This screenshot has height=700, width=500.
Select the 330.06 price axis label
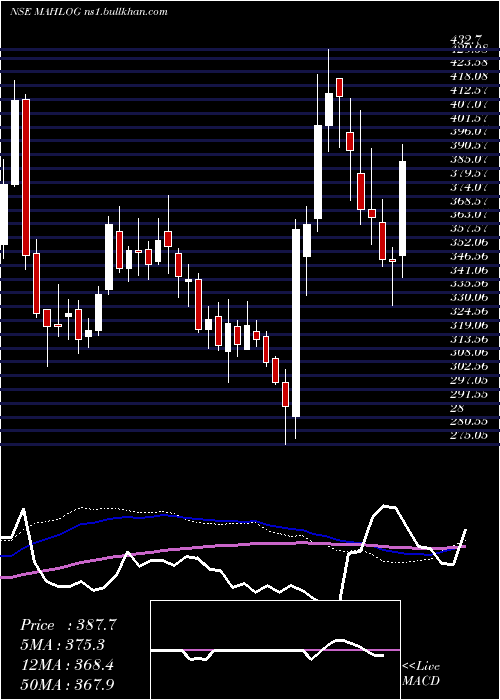click(469, 297)
